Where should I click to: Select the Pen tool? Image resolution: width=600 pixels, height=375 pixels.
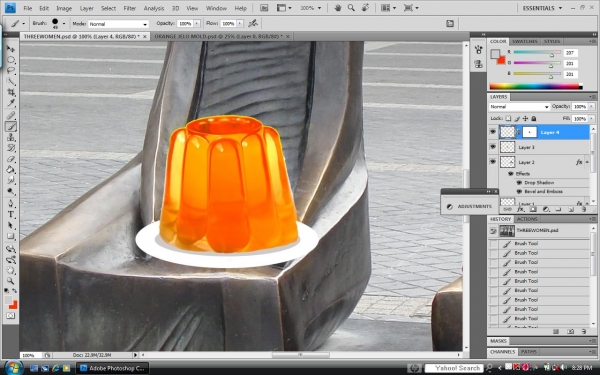[x=11, y=203]
